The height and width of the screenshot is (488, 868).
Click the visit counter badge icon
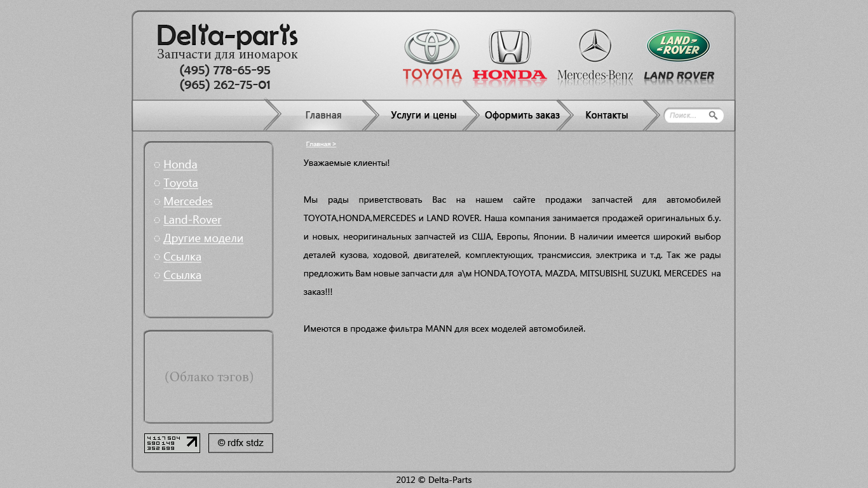[172, 443]
